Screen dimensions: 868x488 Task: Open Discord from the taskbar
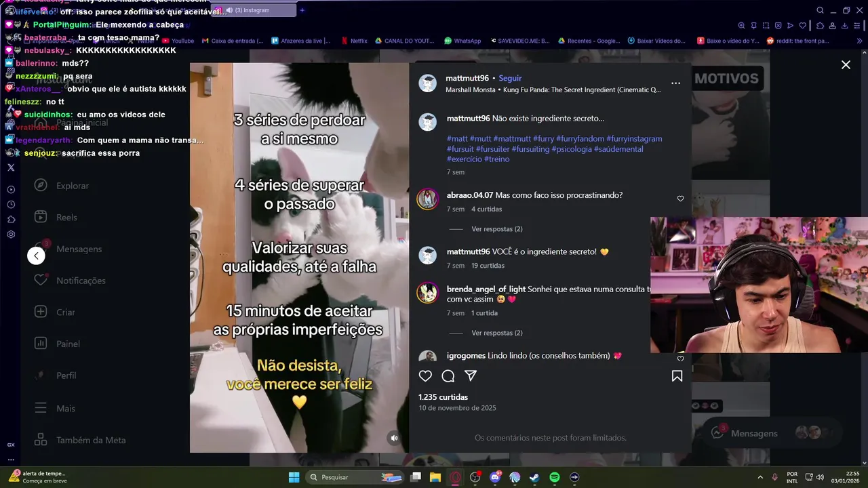(x=495, y=477)
